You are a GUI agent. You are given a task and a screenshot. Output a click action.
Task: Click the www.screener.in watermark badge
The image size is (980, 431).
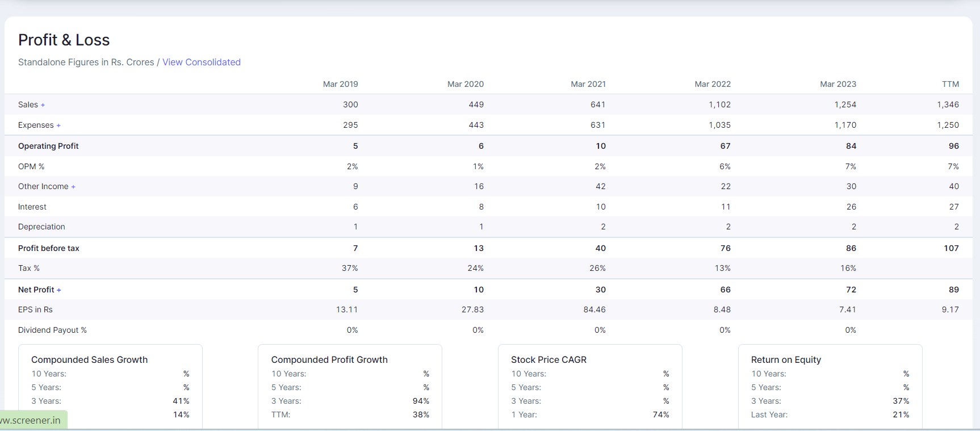33,420
